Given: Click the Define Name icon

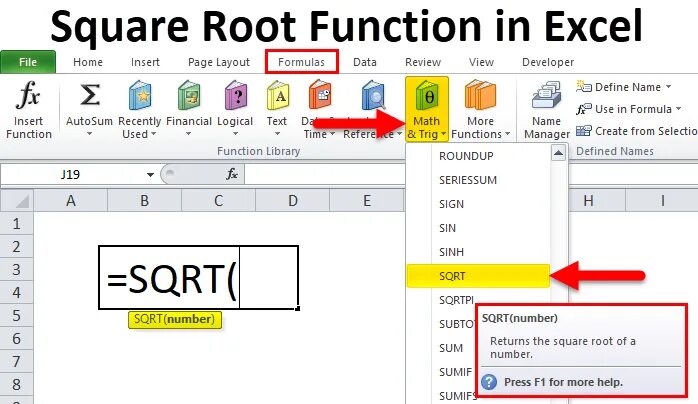Looking at the screenshot, I should pos(584,86).
